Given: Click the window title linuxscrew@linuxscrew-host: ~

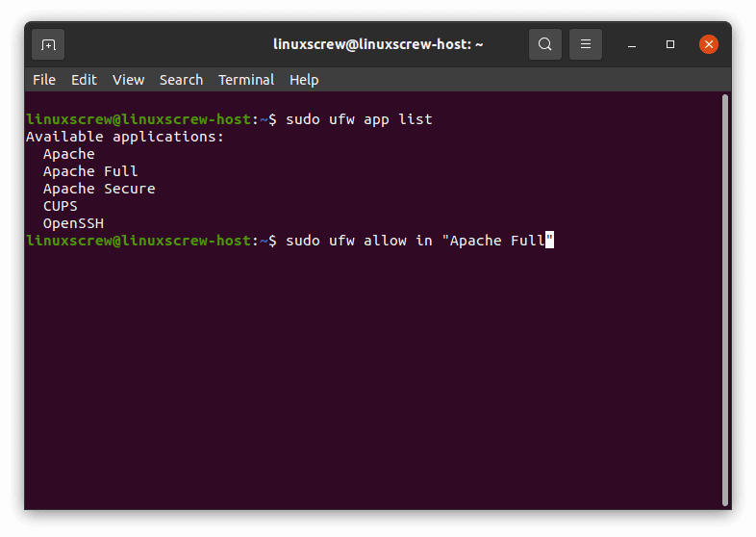Looking at the screenshot, I should [x=378, y=44].
